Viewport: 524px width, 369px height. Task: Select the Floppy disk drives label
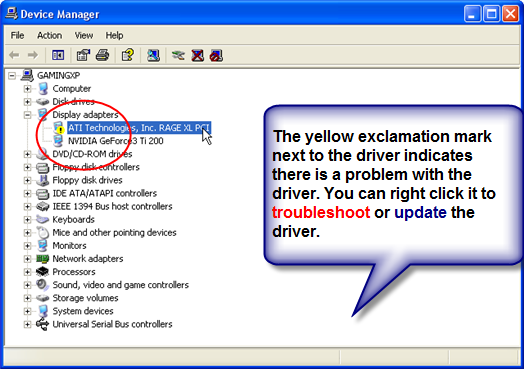tap(87, 180)
